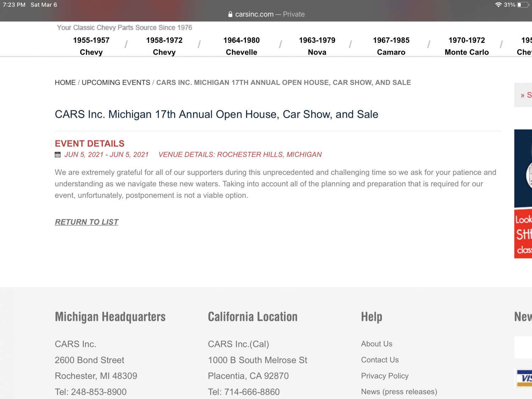Open UPCOMING EVENTS breadcrumb link
The width and height of the screenshot is (532, 399).
tap(116, 83)
